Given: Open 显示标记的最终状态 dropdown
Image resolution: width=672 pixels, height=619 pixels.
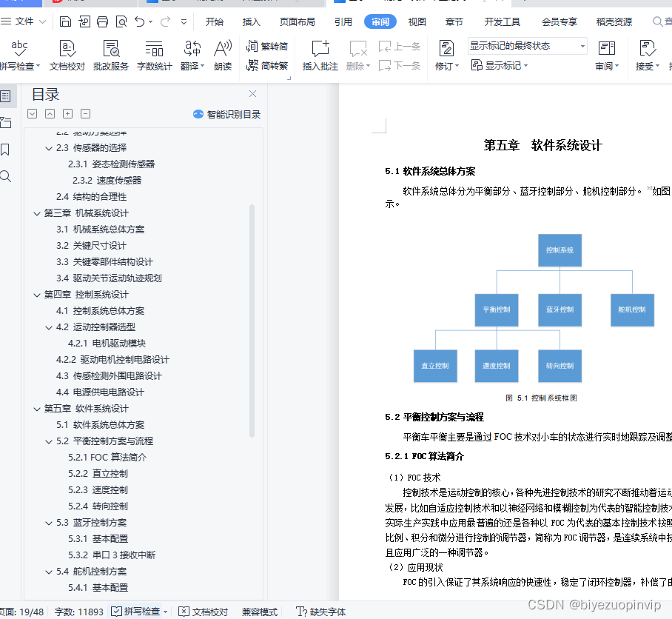Looking at the screenshot, I should 527,46.
